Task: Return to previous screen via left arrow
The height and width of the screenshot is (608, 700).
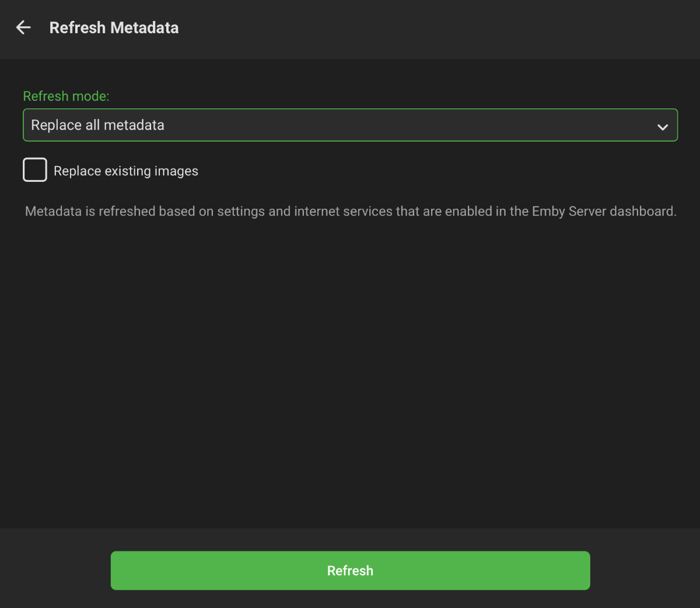Action: 23,27
